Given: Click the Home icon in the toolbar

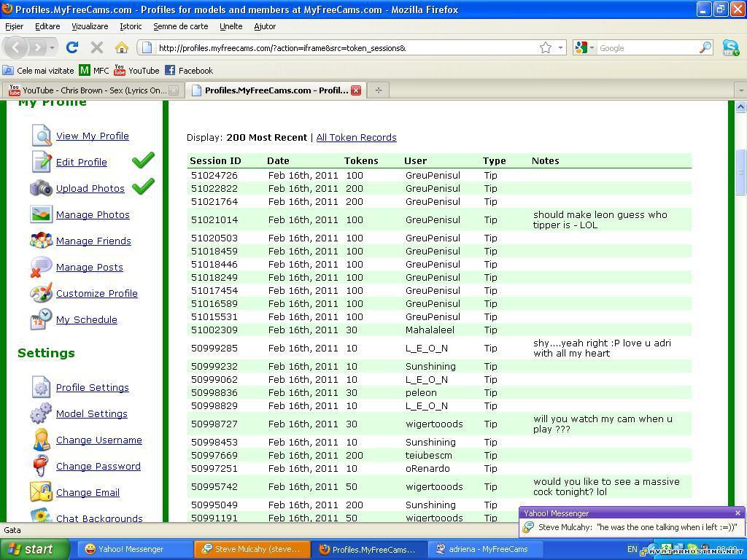Looking at the screenshot, I should tap(121, 47).
